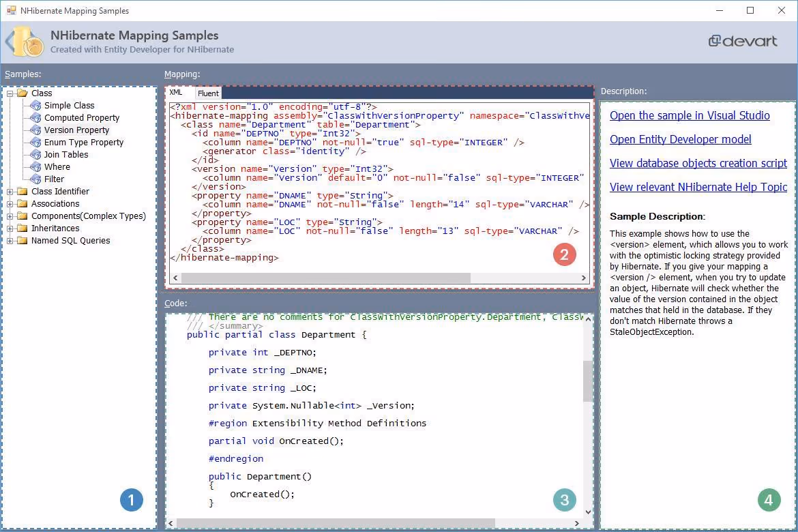
Task: Select the Class folder label
Action: (x=41, y=93)
